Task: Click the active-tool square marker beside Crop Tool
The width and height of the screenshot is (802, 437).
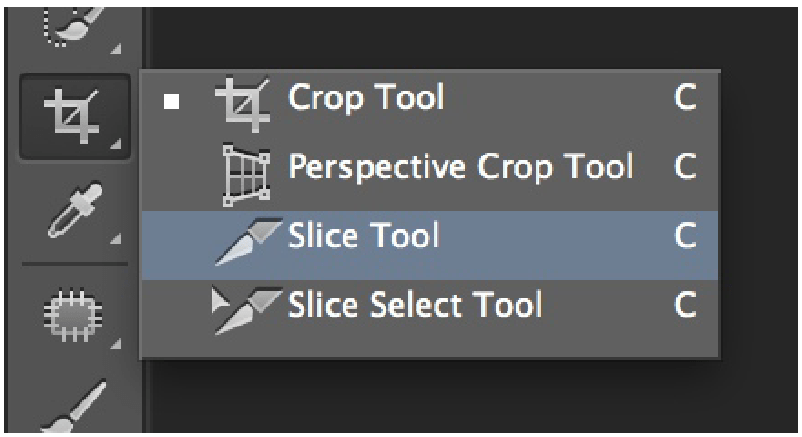Action: [x=174, y=102]
